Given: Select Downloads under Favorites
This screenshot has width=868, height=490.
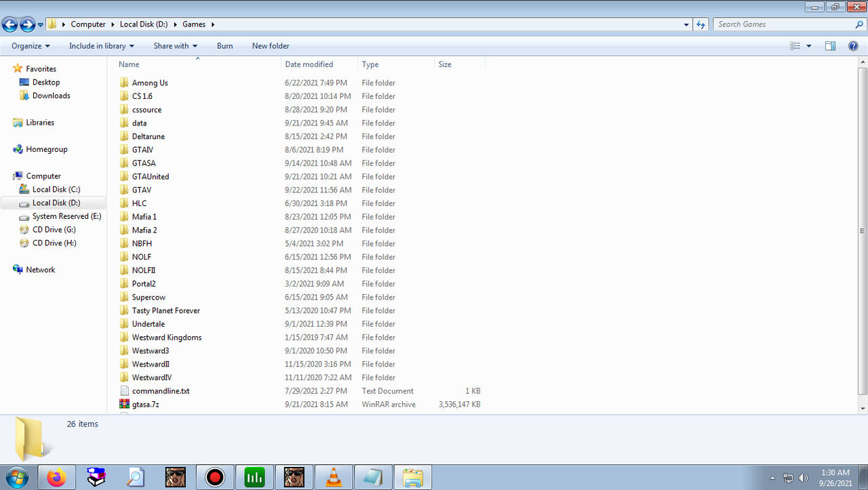Looking at the screenshot, I should point(52,96).
